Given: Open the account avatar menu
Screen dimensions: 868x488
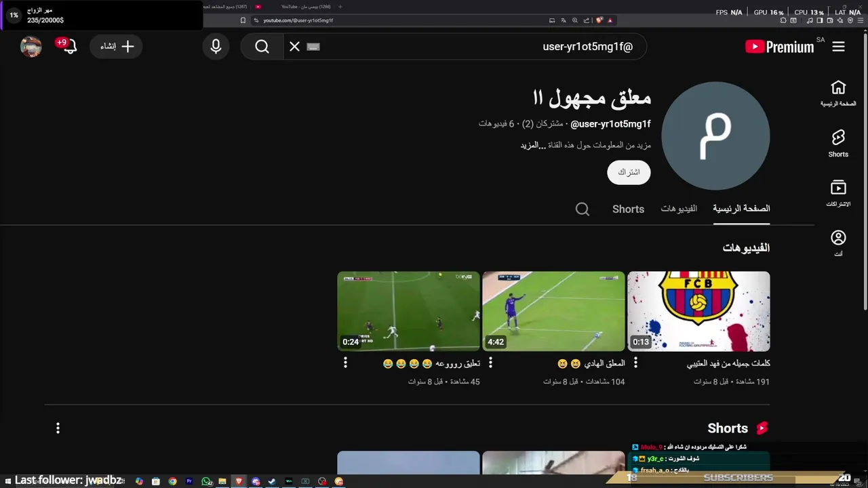Looking at the screenshot, I should coord(31,47).
